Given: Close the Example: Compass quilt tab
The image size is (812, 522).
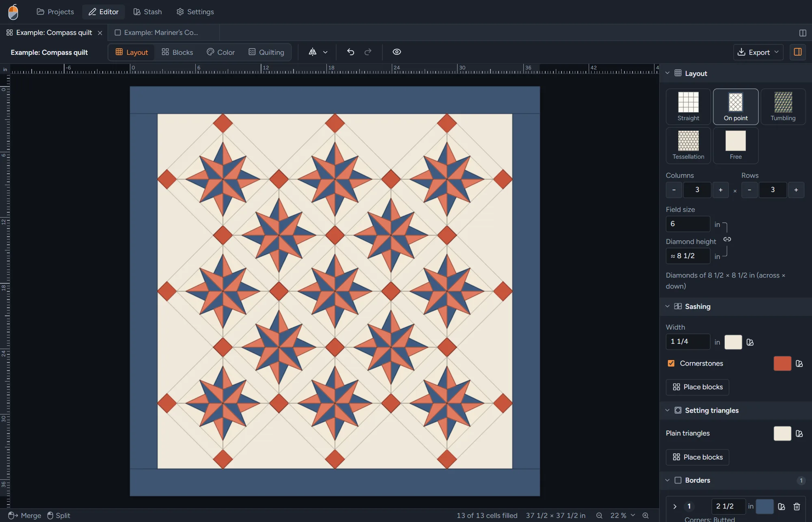Looking at the screenshot, I should 100,33.
